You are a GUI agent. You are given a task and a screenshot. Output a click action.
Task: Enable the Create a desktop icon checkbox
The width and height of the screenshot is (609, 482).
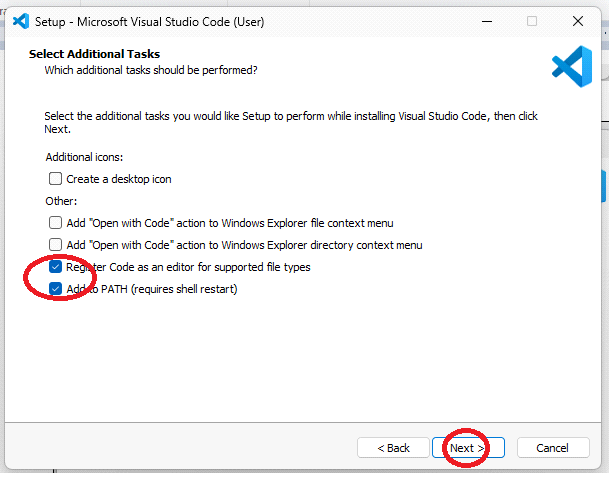click(56, 179)
